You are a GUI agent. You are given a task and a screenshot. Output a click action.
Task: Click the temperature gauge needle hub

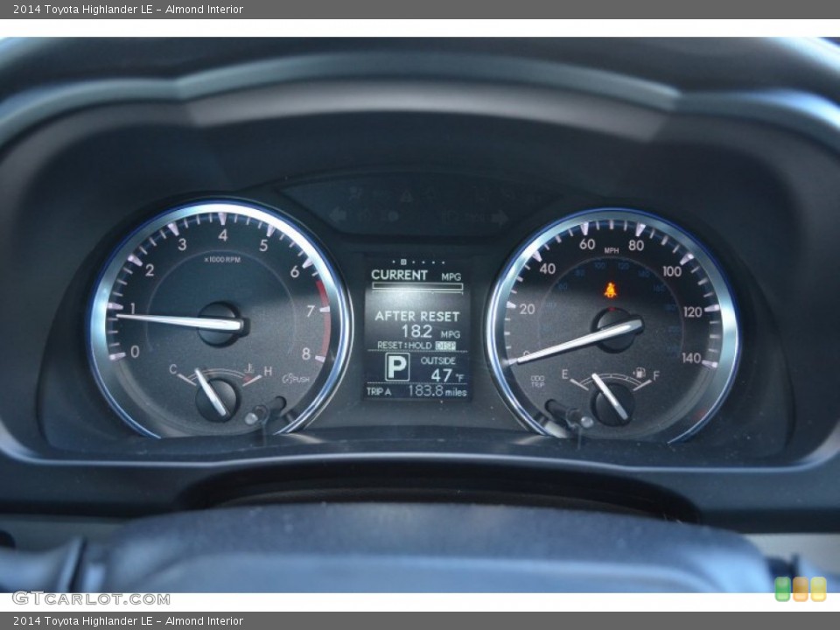tap(216, 399)
